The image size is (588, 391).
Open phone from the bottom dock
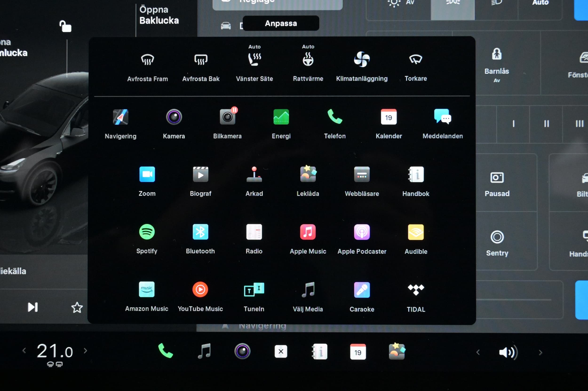(165, 351)
